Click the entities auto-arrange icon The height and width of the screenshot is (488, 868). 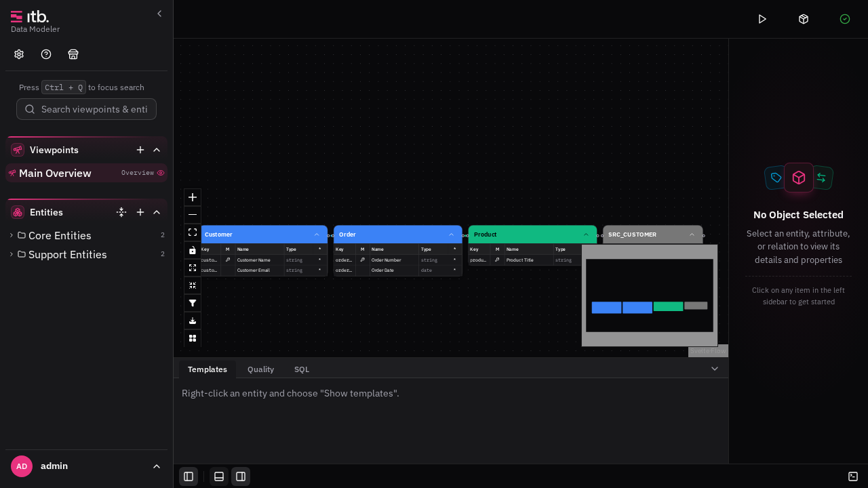pyautogui.click(x=121, y=212)
